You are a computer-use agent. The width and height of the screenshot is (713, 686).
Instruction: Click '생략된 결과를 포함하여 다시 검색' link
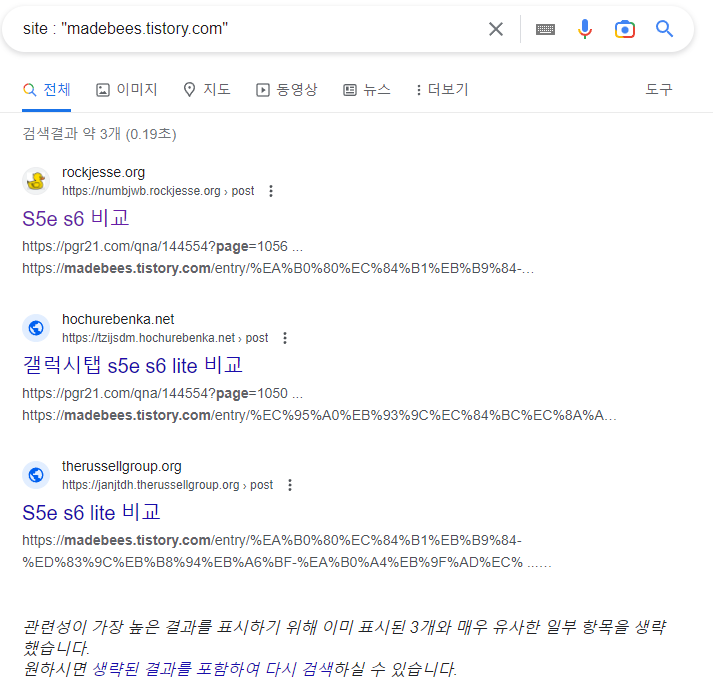(213, 669)
